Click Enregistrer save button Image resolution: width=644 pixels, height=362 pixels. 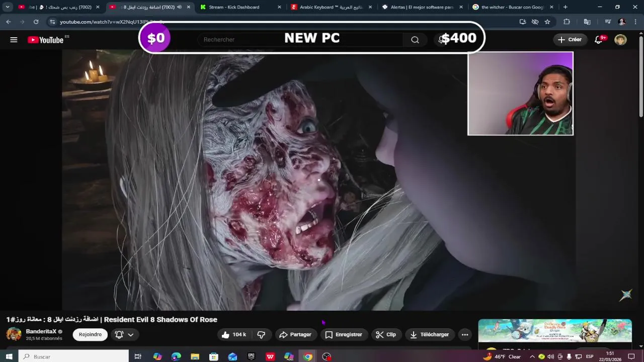click(x=344, y=334)
